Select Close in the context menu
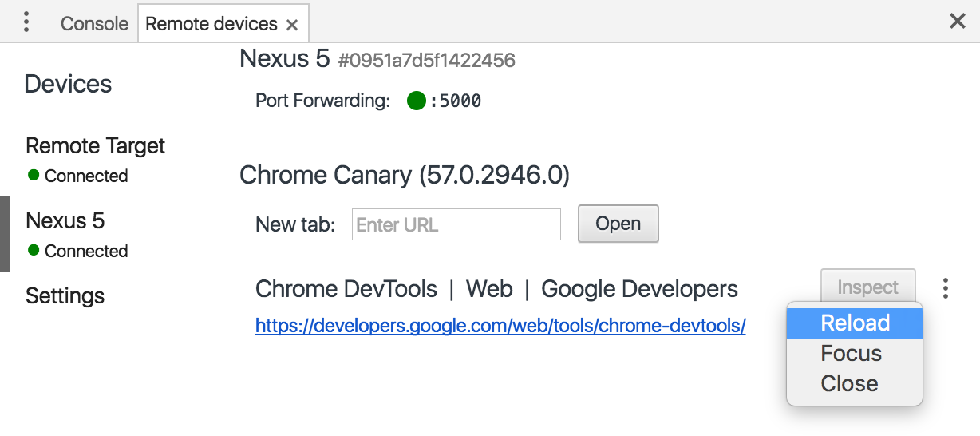The image size is (980, 436). [849, 384]
